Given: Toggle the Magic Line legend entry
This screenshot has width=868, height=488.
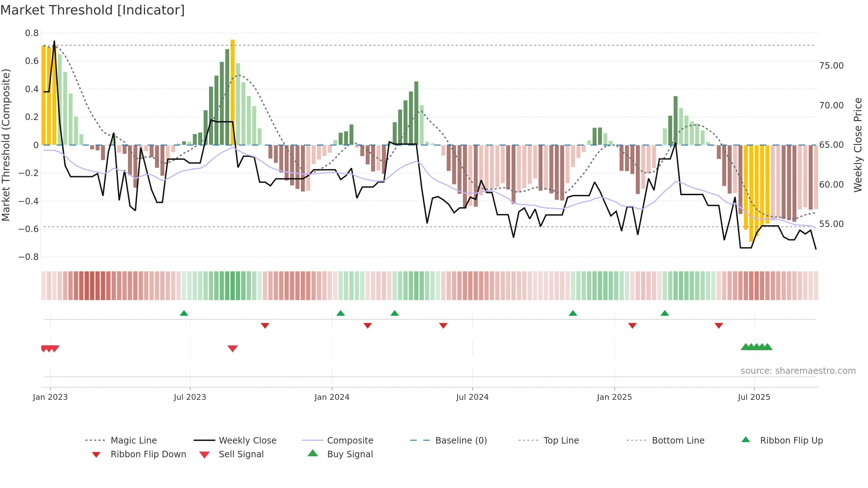Looking at the screenshot, I should [121, 440].
